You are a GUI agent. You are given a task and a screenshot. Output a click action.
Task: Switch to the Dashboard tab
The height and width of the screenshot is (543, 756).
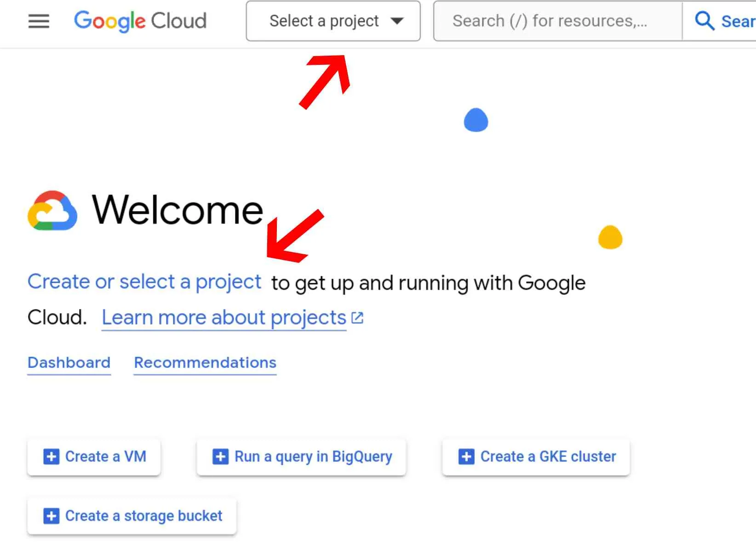(69, 363)
